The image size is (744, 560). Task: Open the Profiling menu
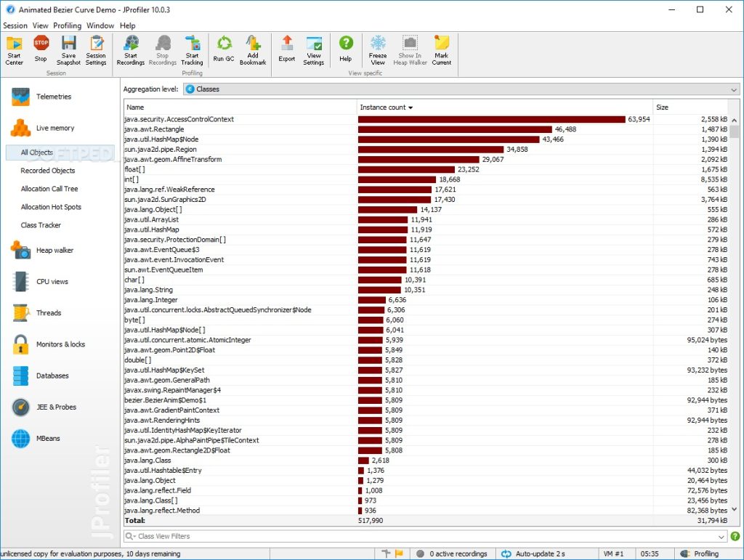tap(68, 25)
